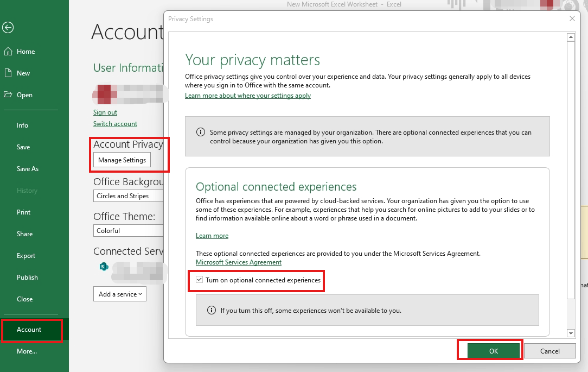588x372 pixels.
Task: Click the info icon beside turn-off warning
Action: 212,311
